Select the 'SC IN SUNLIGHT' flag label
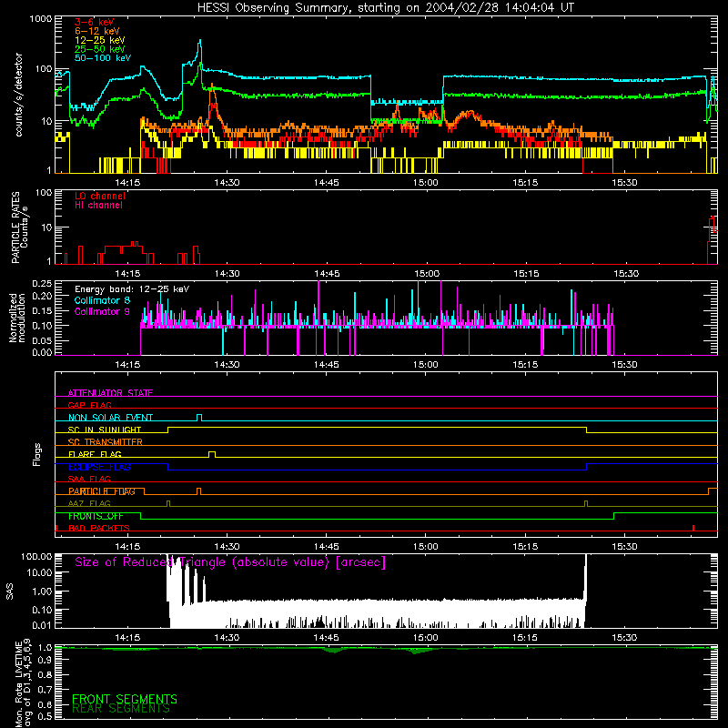This screenshot has width=728, height=728. pyautogui.click(x=105, y=430)
